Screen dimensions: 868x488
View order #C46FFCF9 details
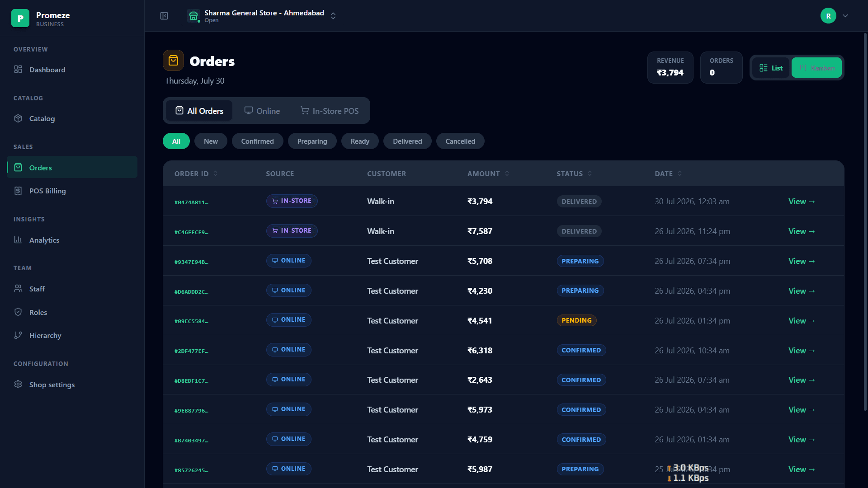click(802, 231)
